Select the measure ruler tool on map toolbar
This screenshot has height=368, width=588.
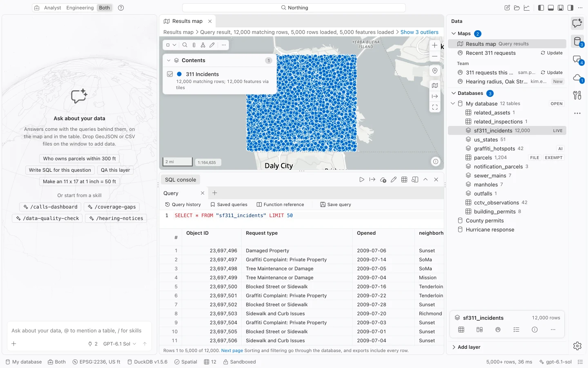tap(194, 45)
